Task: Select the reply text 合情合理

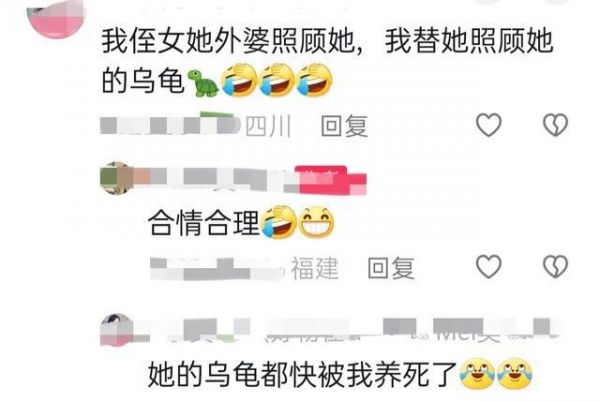Action: (x=204, y=223)
